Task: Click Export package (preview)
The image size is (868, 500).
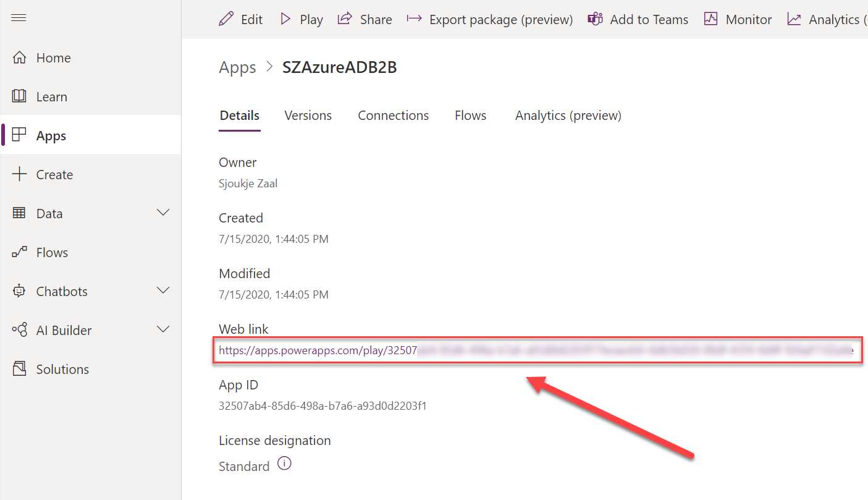Action: click(x=490, y=19)
